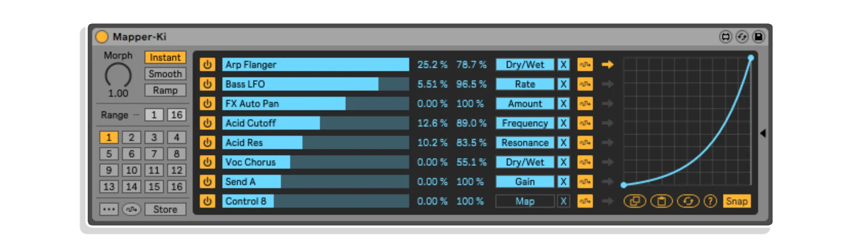The height and width of the screenshot is (249, 868).
Task: Remove Frequency mapping with X button
Action: coord(563,123)
